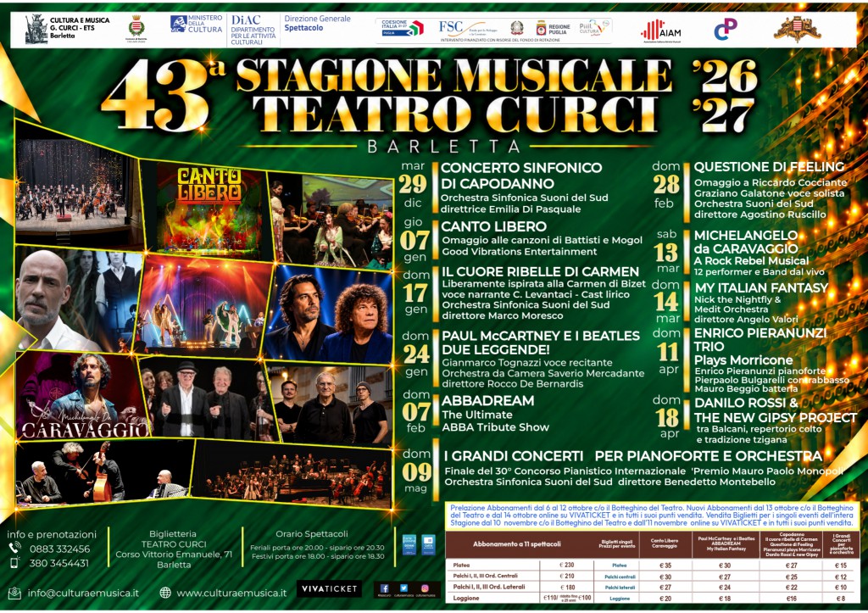
Task: Open the VIVATICKET logo button
Action: coord(329,588)
